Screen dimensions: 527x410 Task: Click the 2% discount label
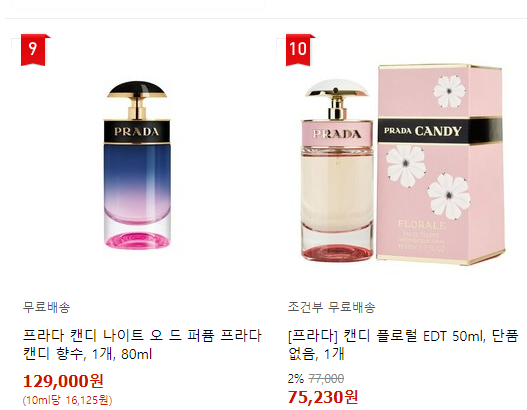click(296, 379)
